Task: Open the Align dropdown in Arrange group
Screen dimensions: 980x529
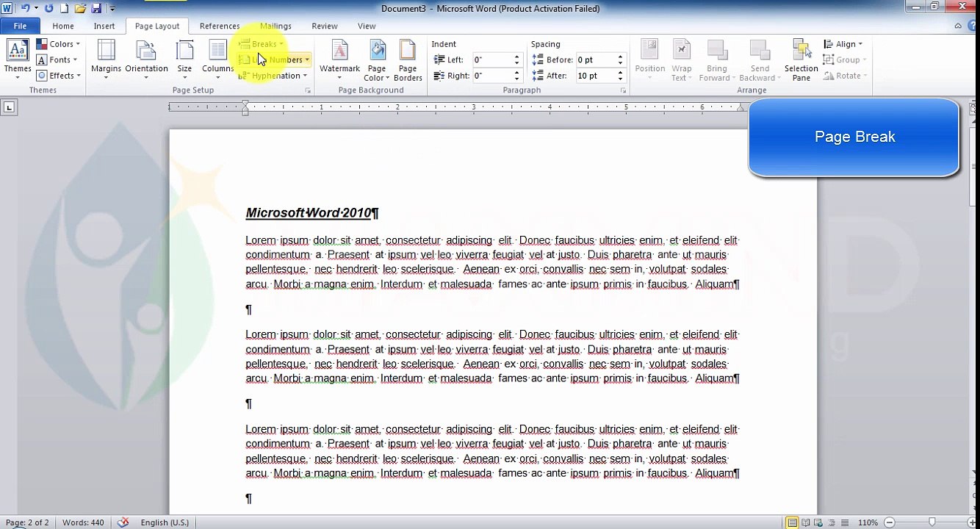Action: (x=843, y=44)
